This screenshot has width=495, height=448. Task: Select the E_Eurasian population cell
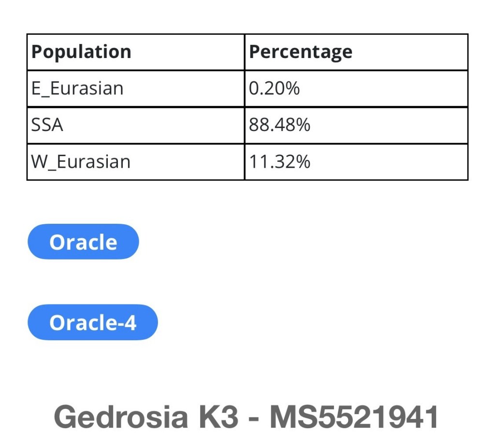[x=77, y=88]
